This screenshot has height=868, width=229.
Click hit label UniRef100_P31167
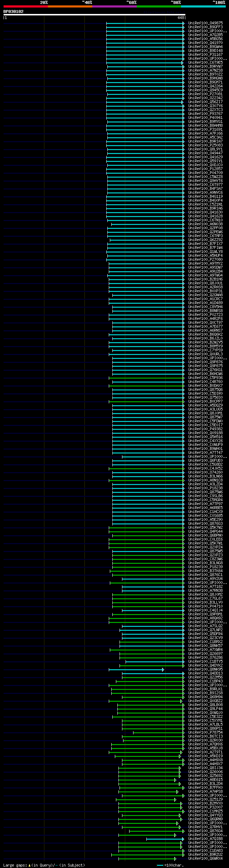coord(205,54)
